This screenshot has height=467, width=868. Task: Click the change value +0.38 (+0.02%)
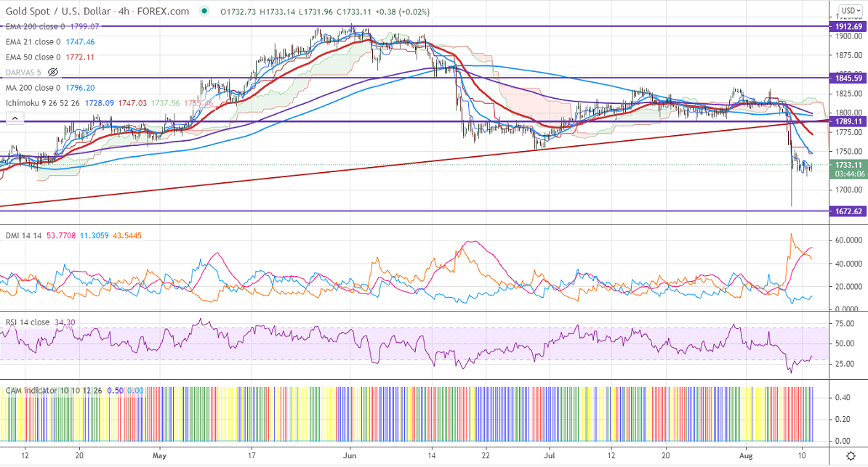tap(402, 12)
